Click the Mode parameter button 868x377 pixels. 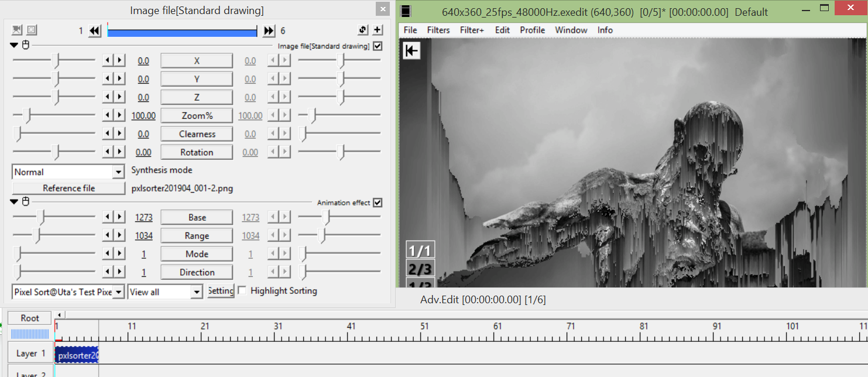pyautogui.click(x=197, y=254)
